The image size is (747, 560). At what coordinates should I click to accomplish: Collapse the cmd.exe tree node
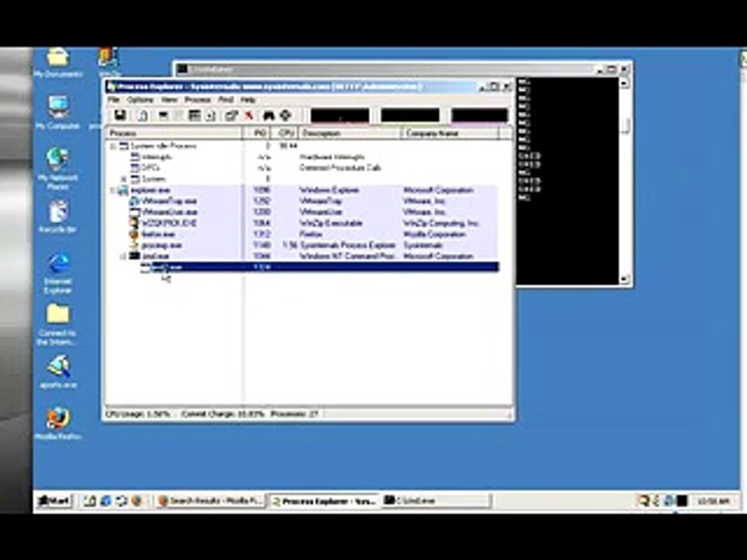click(x=124, y=256)
